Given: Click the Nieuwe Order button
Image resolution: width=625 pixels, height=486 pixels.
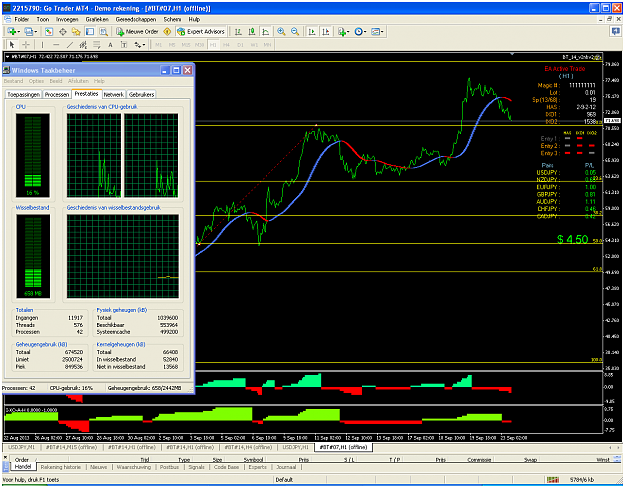Looking at the screenshot, I should tap(138, 31).
